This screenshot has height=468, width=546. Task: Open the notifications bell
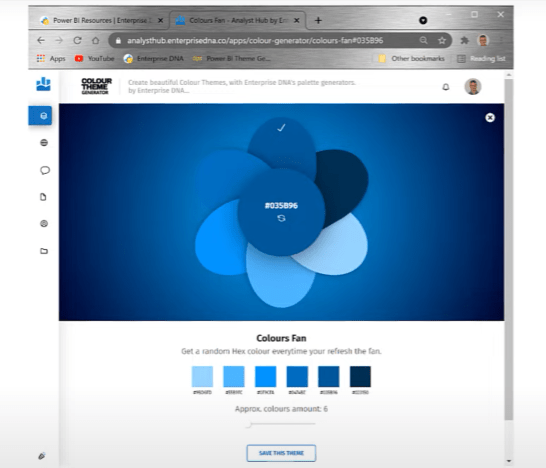446,87
